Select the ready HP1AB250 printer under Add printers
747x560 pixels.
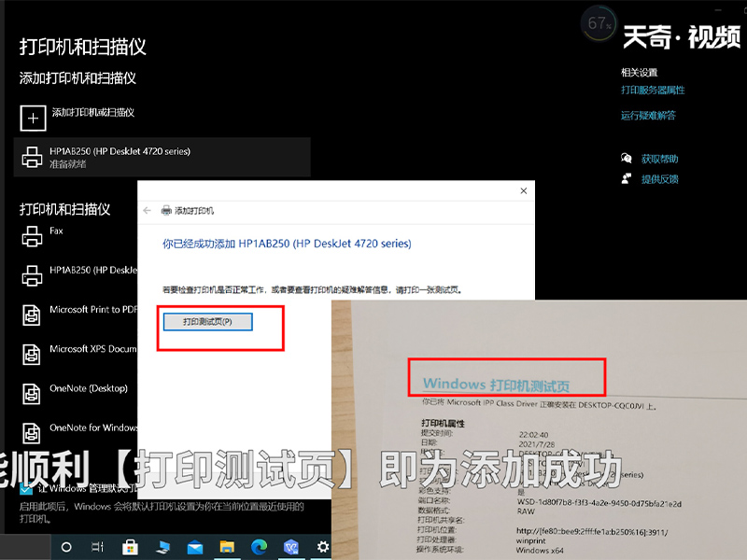[162, 157]
